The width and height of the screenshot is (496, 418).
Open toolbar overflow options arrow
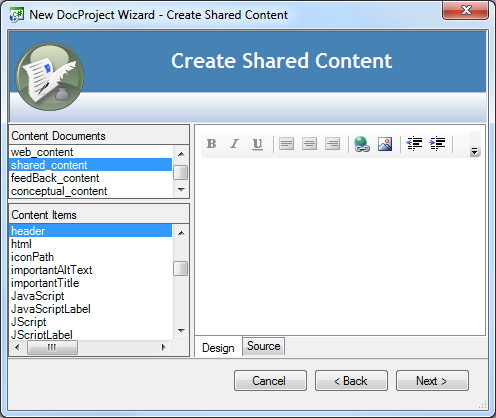(x=474, y=151)
